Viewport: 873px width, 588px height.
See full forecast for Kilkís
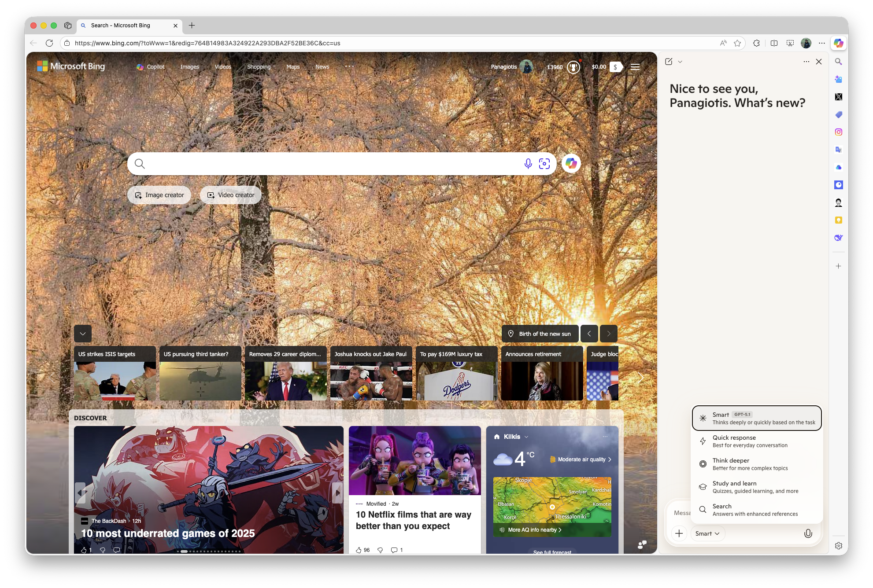coord(551,551)
